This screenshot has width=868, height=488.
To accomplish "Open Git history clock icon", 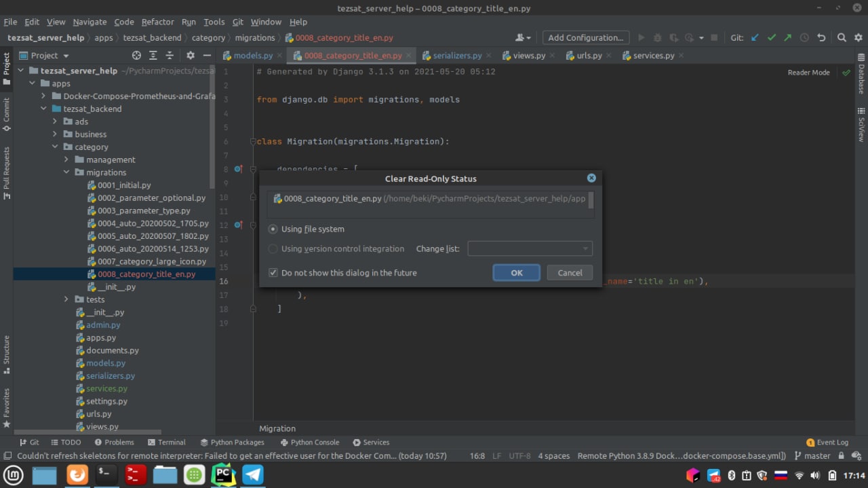I will (x=805, y=38).
